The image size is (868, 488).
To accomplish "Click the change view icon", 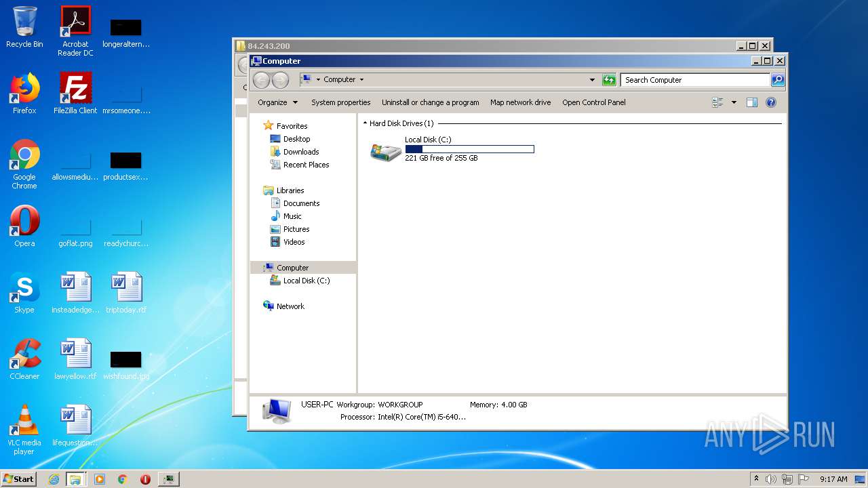I will (718, 102).
